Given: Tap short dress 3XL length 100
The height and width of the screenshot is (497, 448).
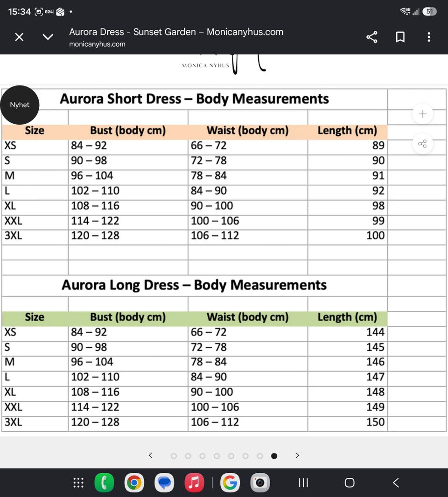Looking at the screenshot, I should 375,236.
